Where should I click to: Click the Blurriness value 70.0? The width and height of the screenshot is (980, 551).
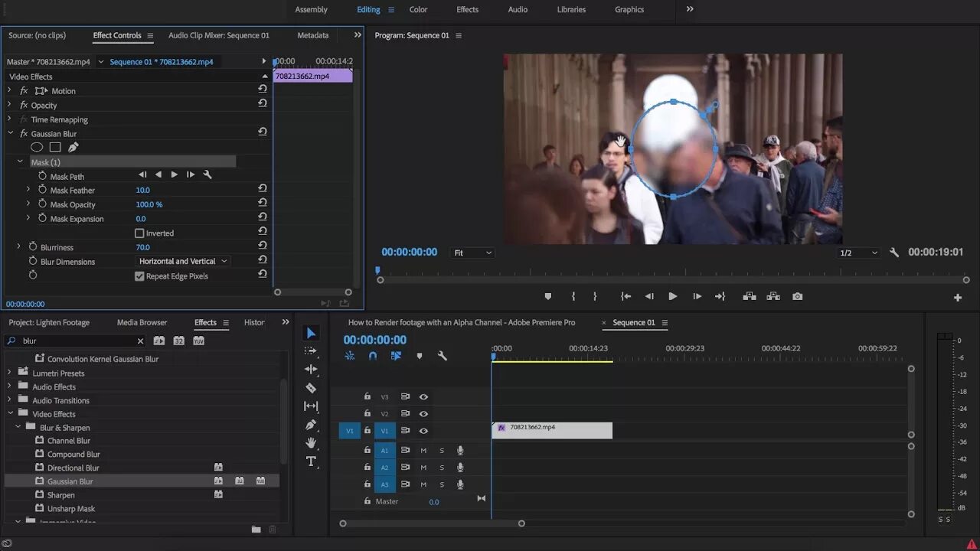click(x=143, y=247)
